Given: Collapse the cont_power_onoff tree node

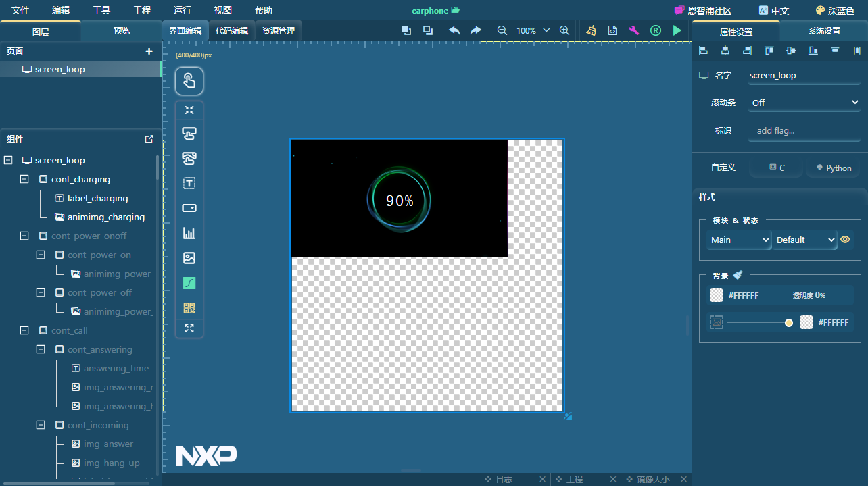Looking at the screenshot, I should click(24, 236).
